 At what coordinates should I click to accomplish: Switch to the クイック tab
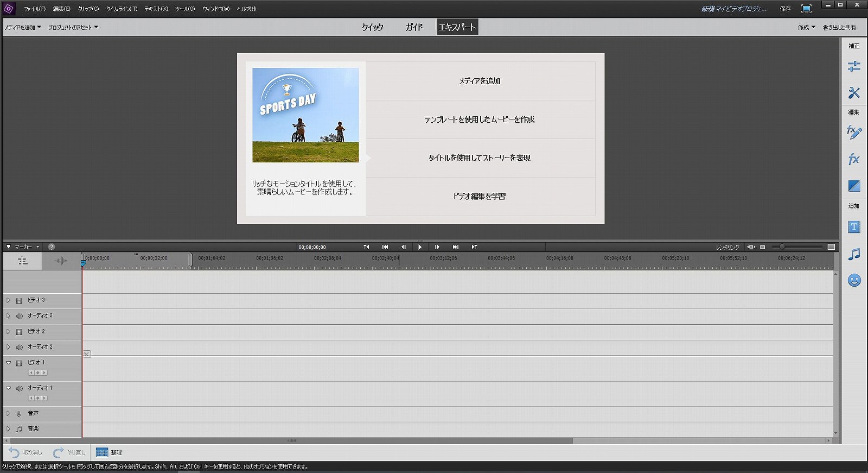[372, 27]
